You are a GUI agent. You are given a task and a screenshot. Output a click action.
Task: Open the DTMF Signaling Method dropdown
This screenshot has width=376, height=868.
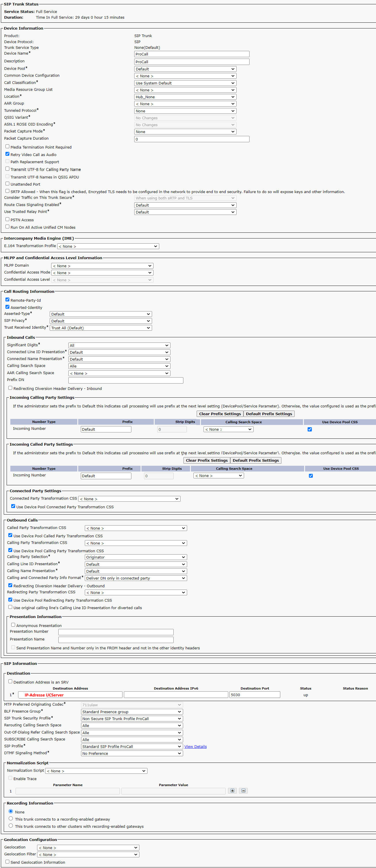132,753
